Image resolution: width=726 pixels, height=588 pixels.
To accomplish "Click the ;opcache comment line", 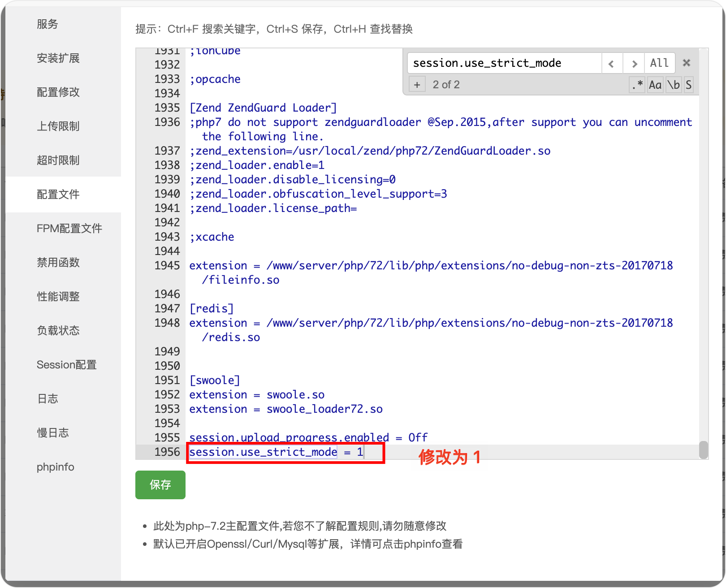I will click(215, 79).
